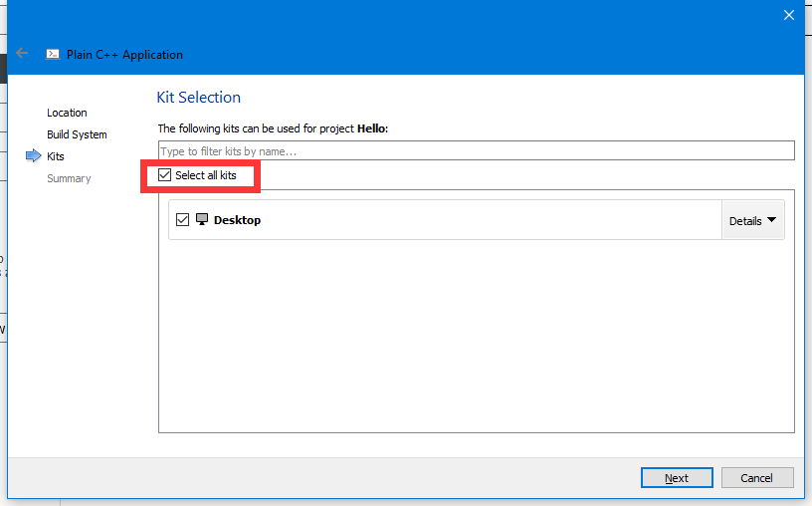Go to the Build System wizard step
The height and width of the screenshot is (506, 812).
click(77, 134)
